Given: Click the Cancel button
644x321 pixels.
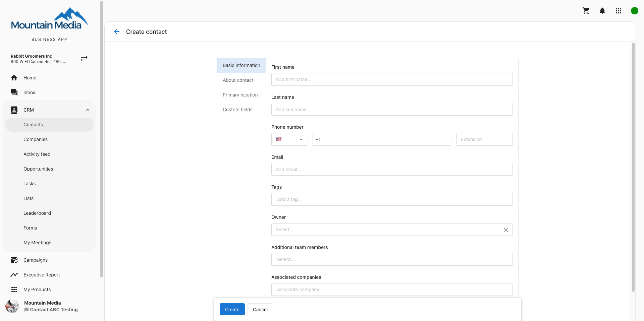Looking at the screenshot, I should coord(260,309).
